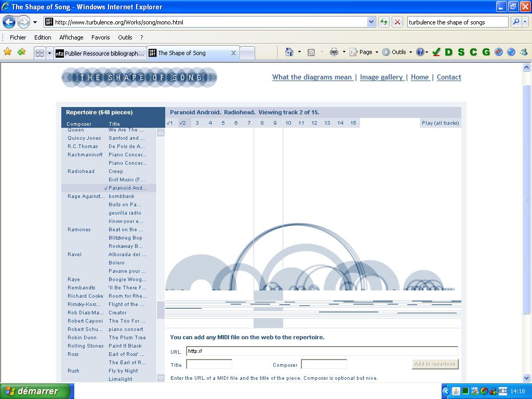532x399 pixels.
Task: Click the repertoire list scrollbar thumb
Action: point(161,310)
